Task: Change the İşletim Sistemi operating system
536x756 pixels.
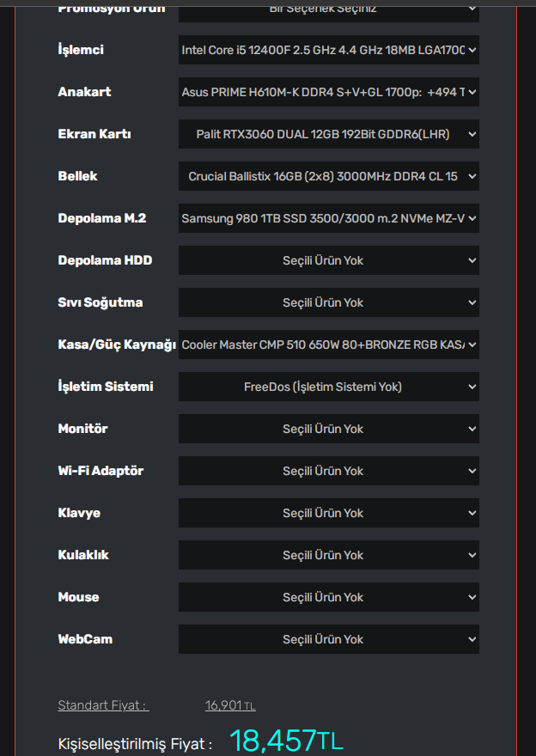Action: (x=328, y=387)
